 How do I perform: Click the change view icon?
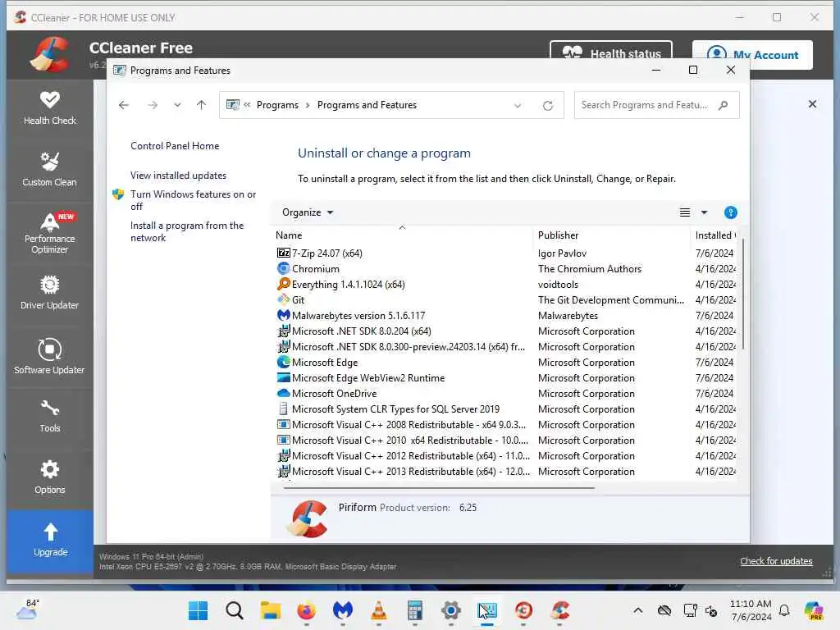tap(685, 212)
